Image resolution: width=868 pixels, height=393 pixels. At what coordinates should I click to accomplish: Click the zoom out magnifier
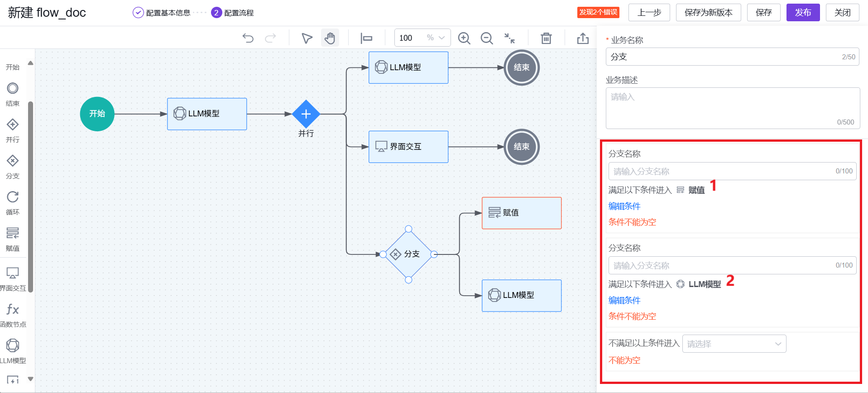(487, 38)
